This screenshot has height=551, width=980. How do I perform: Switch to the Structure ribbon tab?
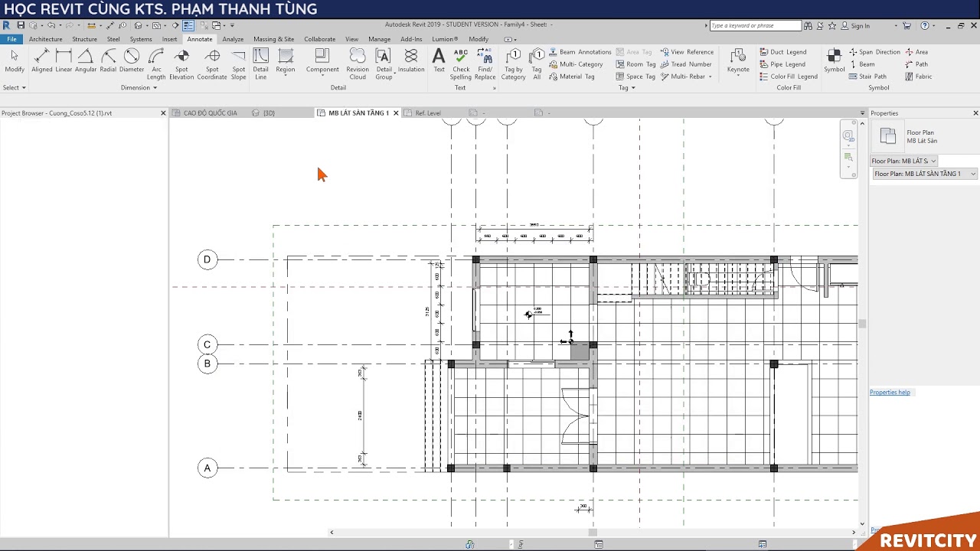84,39
